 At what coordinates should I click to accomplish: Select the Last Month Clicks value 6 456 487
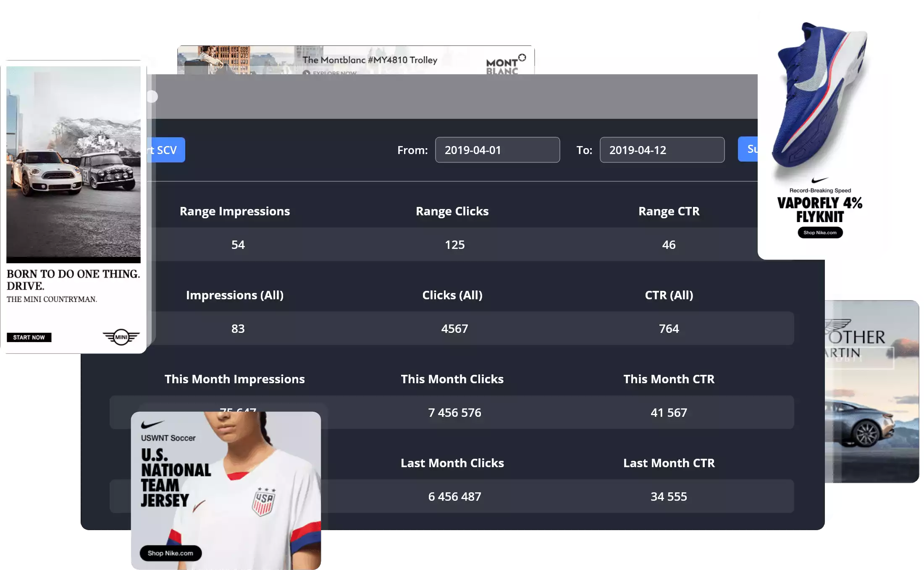pos(454,497)
